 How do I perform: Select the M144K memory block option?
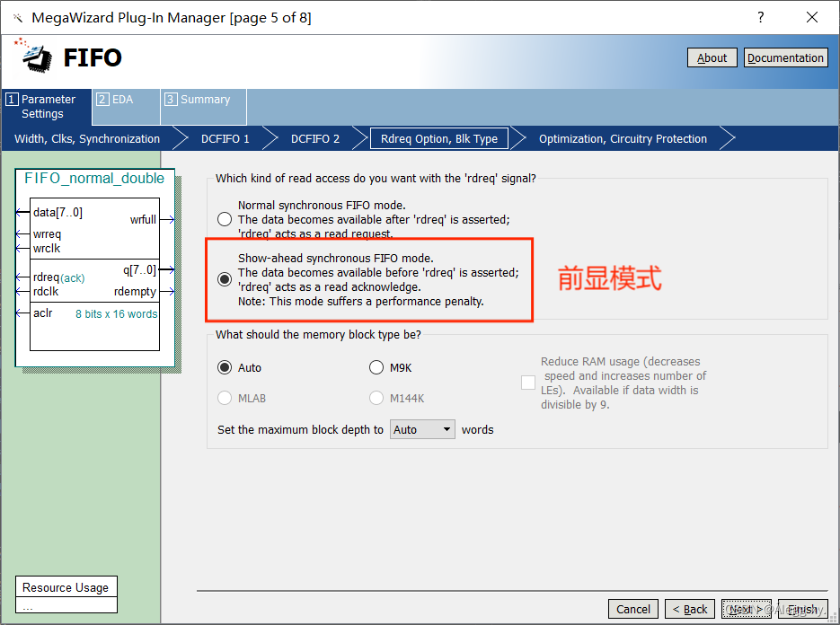coord(376,398)
